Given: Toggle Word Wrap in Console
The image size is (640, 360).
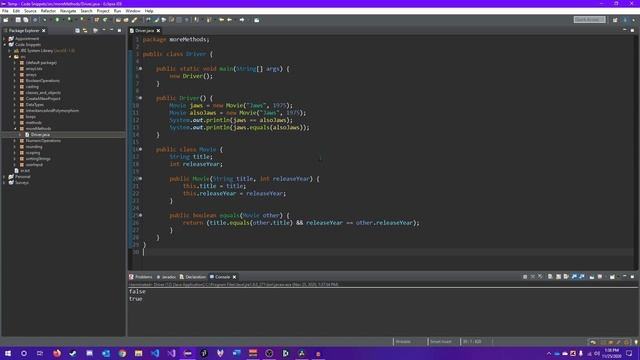Looking at the screenshot, I should 566,277.
